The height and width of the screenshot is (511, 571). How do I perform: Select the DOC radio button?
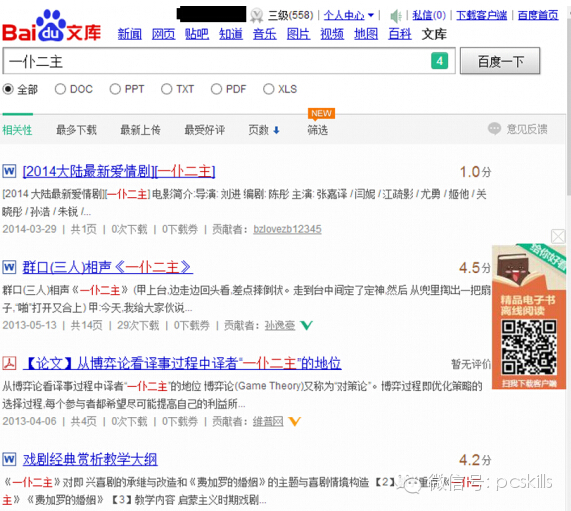pos(60,89)
